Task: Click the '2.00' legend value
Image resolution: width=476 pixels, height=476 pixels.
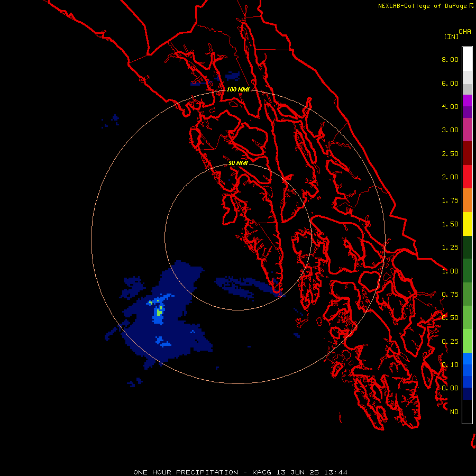Action: click(x=450, y=177)
